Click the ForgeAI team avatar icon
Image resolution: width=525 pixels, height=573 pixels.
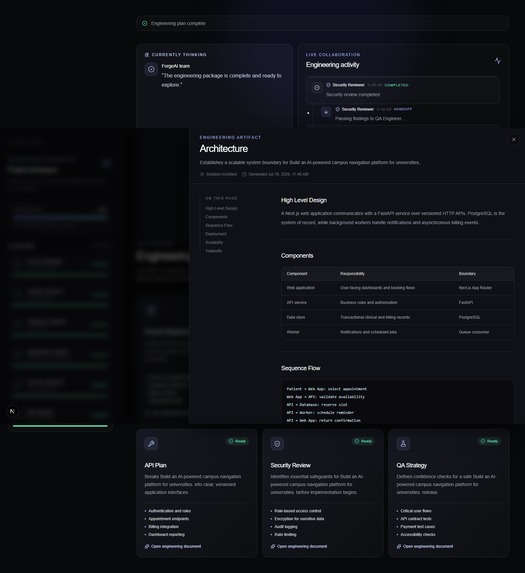coord(151,69)
